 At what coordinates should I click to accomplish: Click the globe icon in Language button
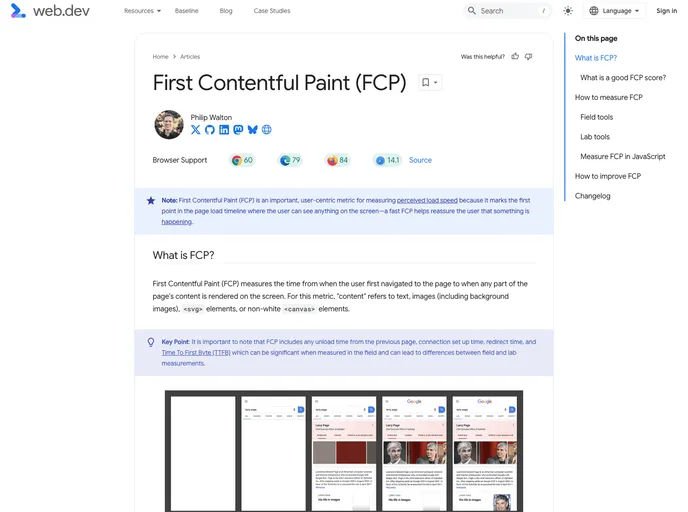click(594, 11)
